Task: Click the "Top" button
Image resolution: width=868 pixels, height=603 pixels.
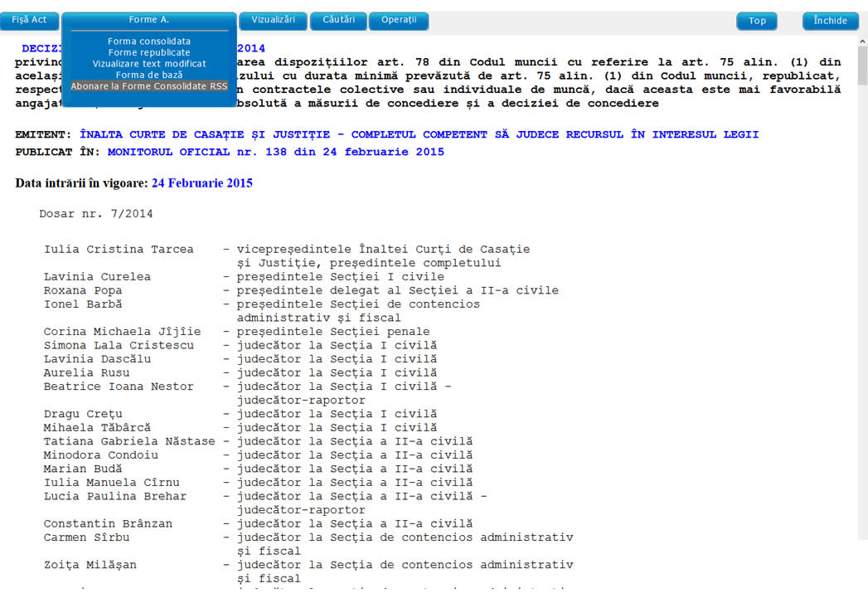Action: pos(756,21)
